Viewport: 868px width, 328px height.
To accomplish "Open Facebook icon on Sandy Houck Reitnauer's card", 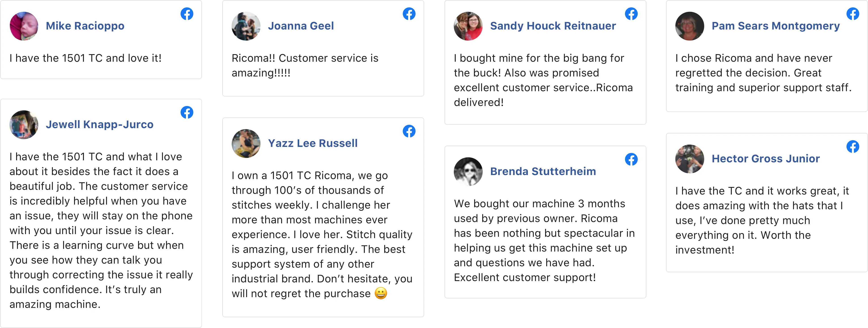I will pyautogui.click(x=631, y=14).
